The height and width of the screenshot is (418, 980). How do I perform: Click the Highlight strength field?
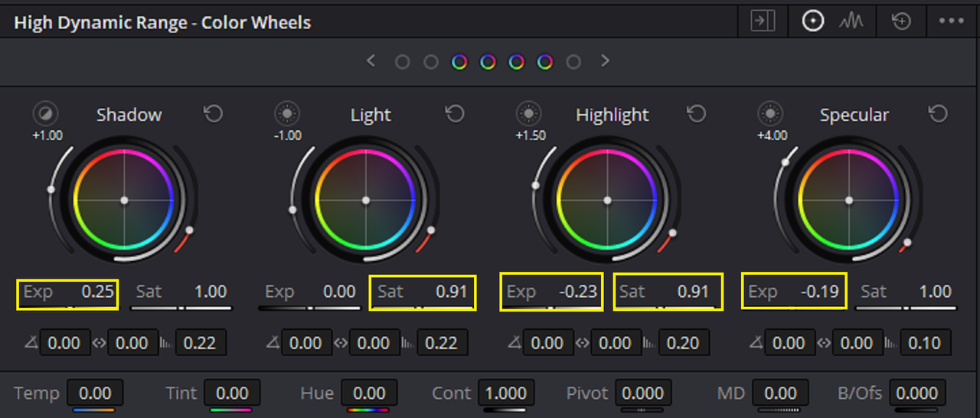tap(615, 343)
